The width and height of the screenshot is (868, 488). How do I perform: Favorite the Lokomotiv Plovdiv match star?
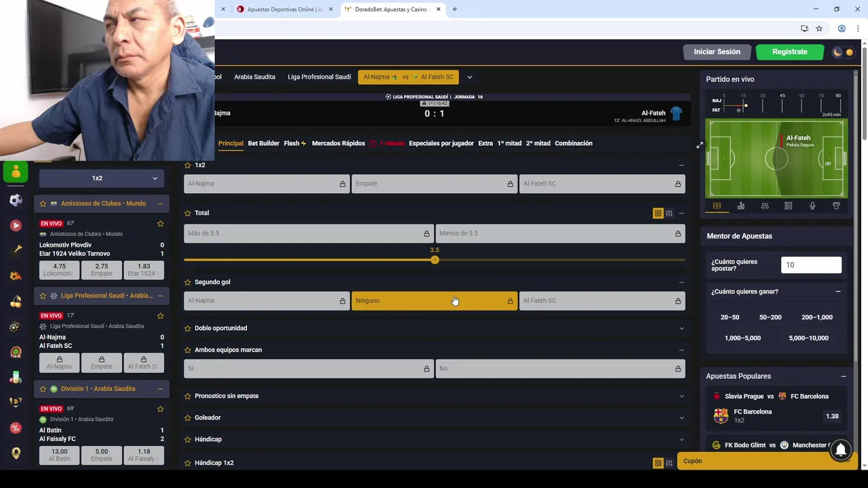(x=161, y=223)
